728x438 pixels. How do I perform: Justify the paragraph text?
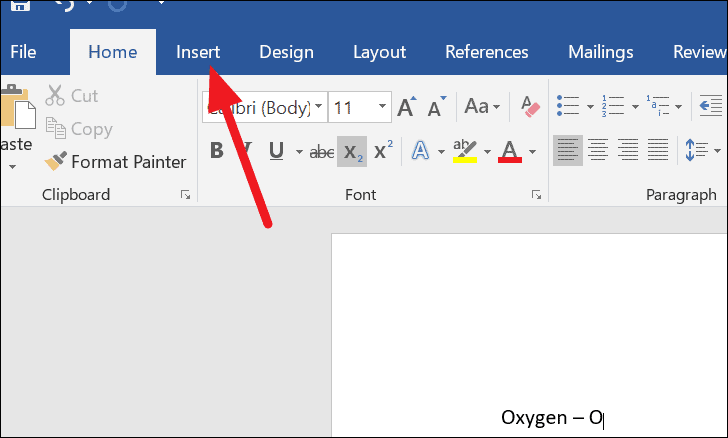click(657, 150)
